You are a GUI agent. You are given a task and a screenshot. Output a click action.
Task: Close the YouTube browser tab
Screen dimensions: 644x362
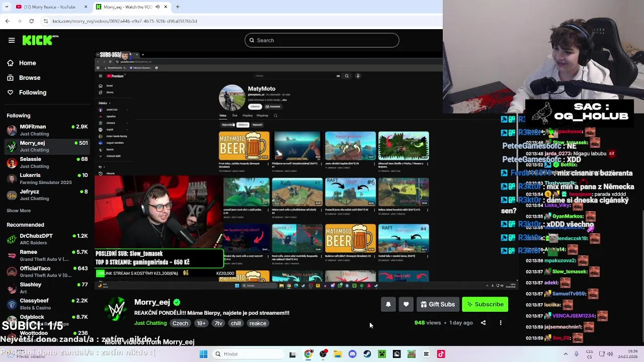click(x=86, y=7)
